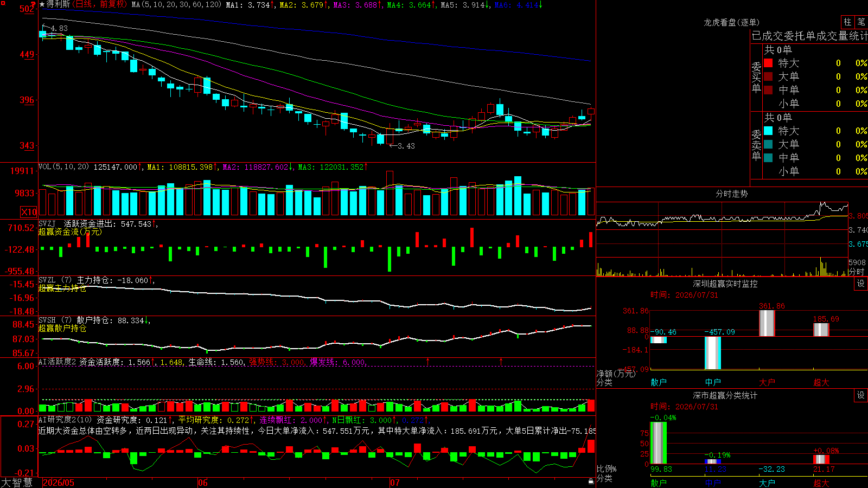Click the 2026/05 date marker on timeline
Image resolution: width=868 pixels, height=488 pixels.
tap(58, 483)
